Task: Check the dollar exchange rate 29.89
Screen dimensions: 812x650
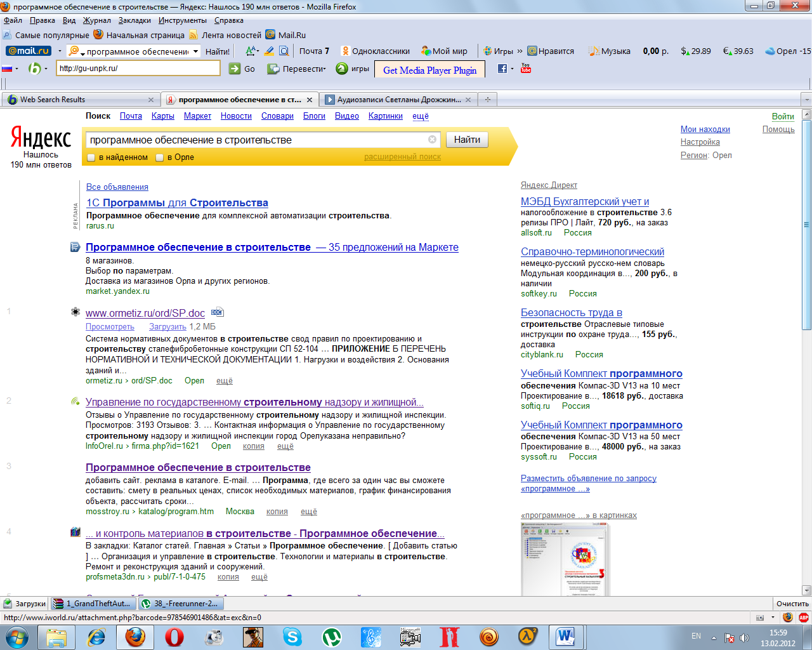Action: (696, 51)
